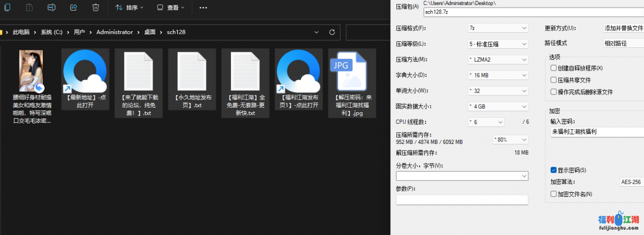This screenshot has width=644, height=235.
Task: Open the 排序 sort menu
Action: (129, 8)
